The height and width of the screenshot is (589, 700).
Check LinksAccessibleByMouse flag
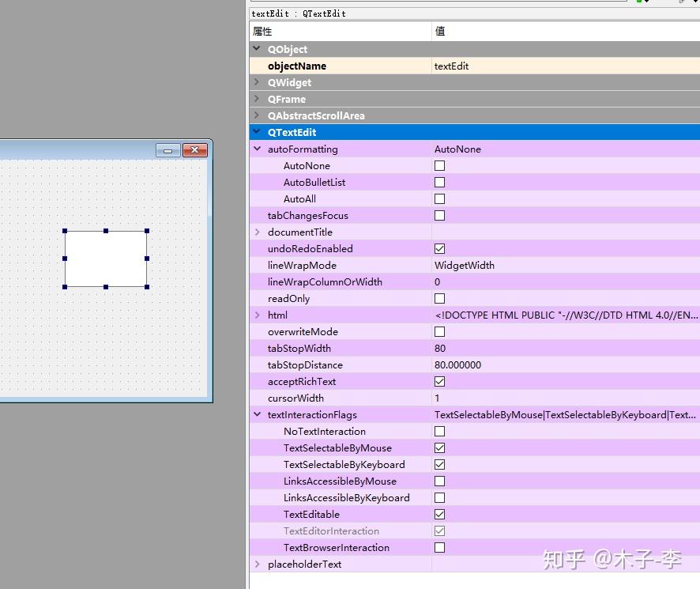440,481
